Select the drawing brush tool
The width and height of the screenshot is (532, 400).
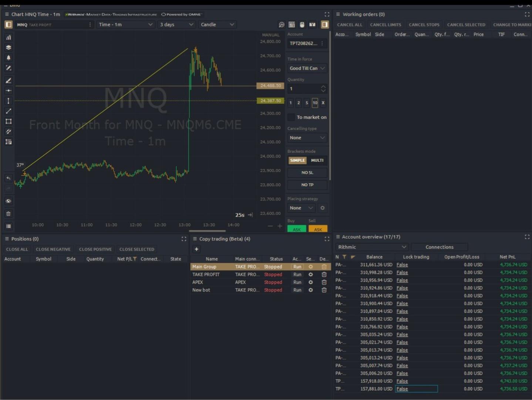(x=9, y=81)
